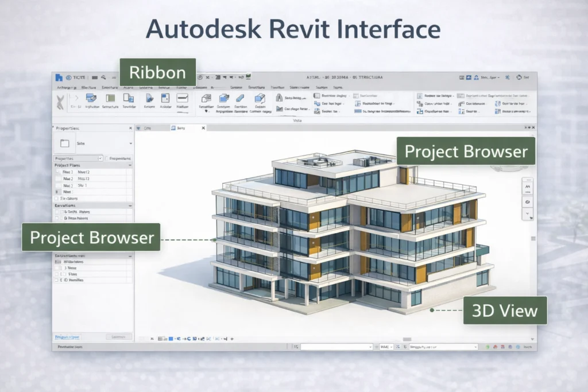Viewport: 588px width, 392px height.
Task: Collapse the Elevations section in Project Browser
Action: click(130, 205)
